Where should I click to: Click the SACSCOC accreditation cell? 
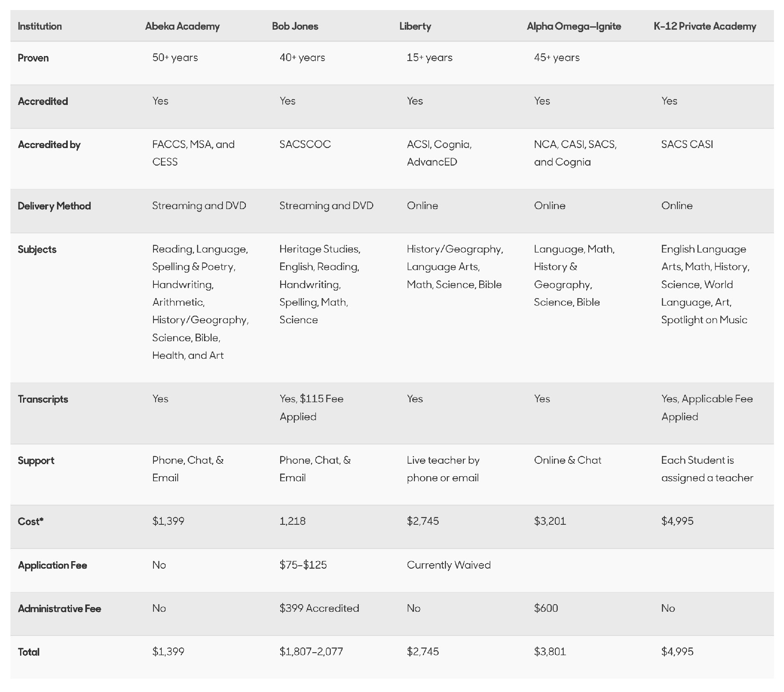305,145
